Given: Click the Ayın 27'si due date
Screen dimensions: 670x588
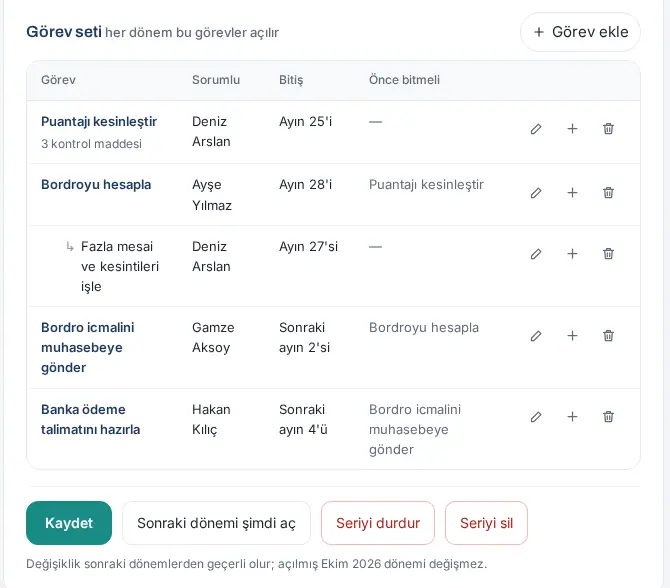Looking at the screenshot, I should point(309,247).
